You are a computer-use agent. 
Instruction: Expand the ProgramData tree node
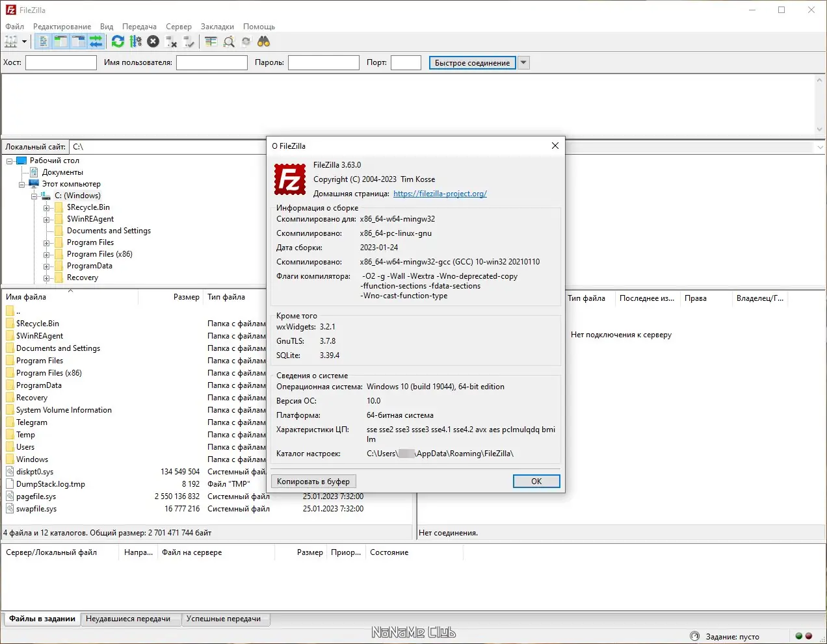point(47,266)
